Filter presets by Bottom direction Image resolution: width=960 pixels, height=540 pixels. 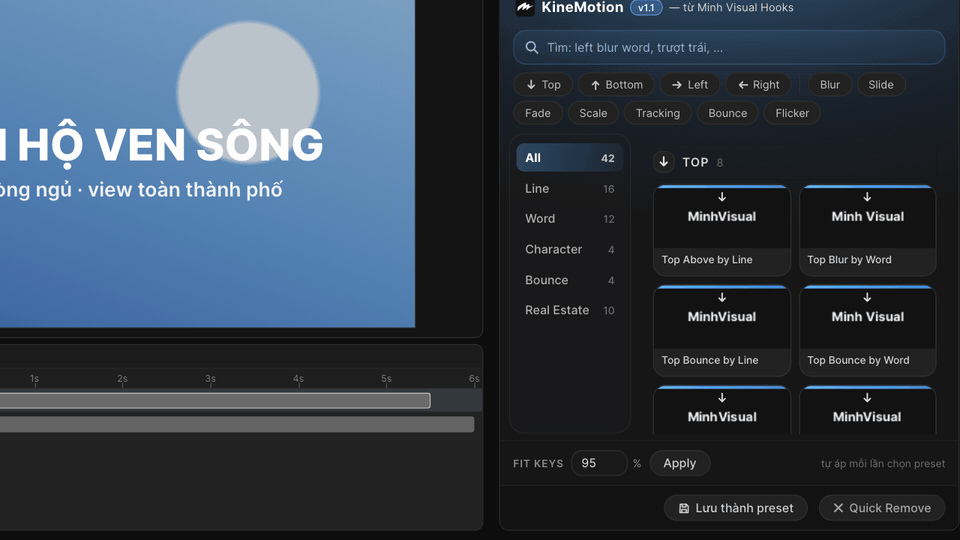click(x=616, y=84)
